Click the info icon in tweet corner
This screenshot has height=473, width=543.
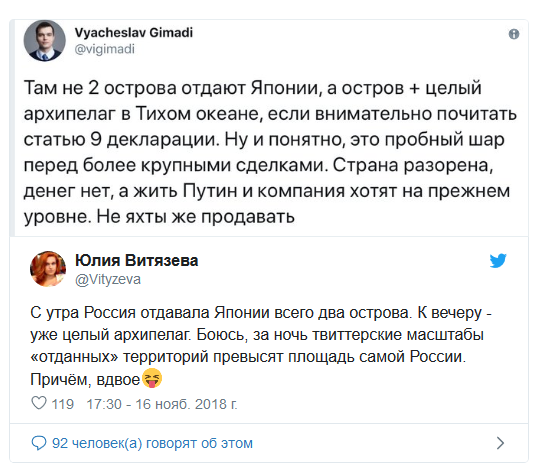(x=514, y=34)
